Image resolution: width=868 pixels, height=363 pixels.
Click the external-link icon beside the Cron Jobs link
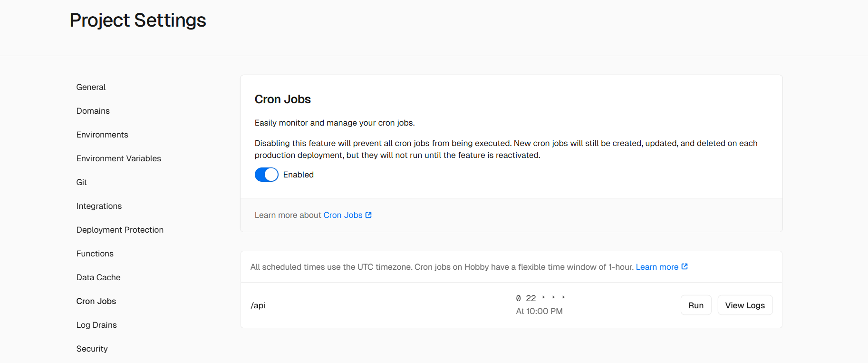(x=368, y=215)
